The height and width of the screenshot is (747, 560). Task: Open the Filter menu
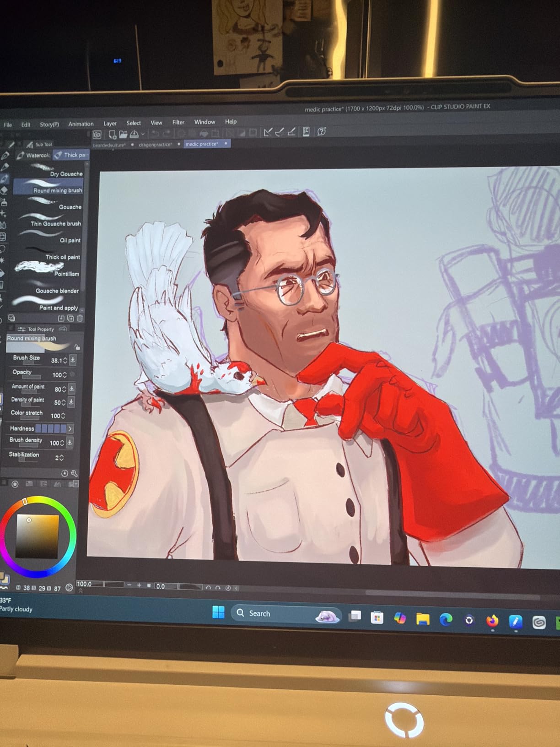point(178,122)
